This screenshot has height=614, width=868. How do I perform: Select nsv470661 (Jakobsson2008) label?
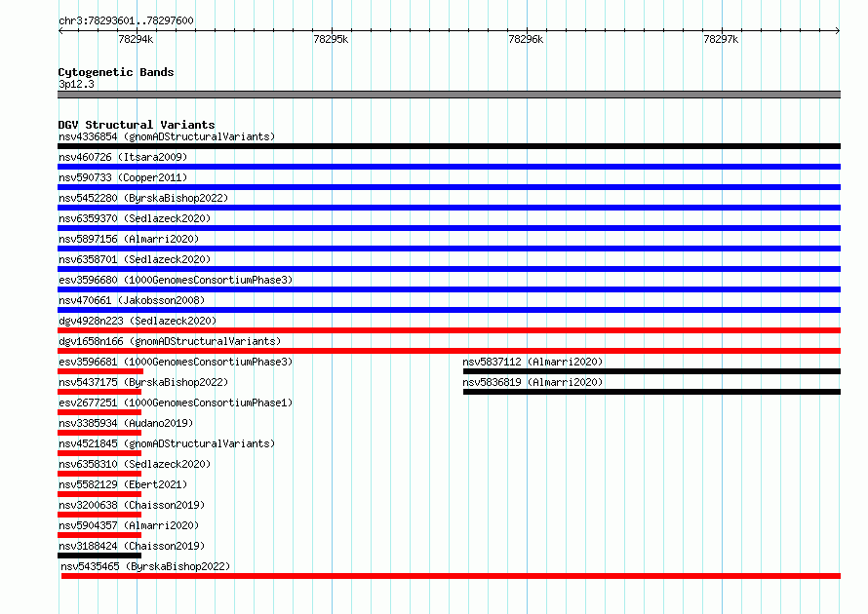(x=132, y=300)
